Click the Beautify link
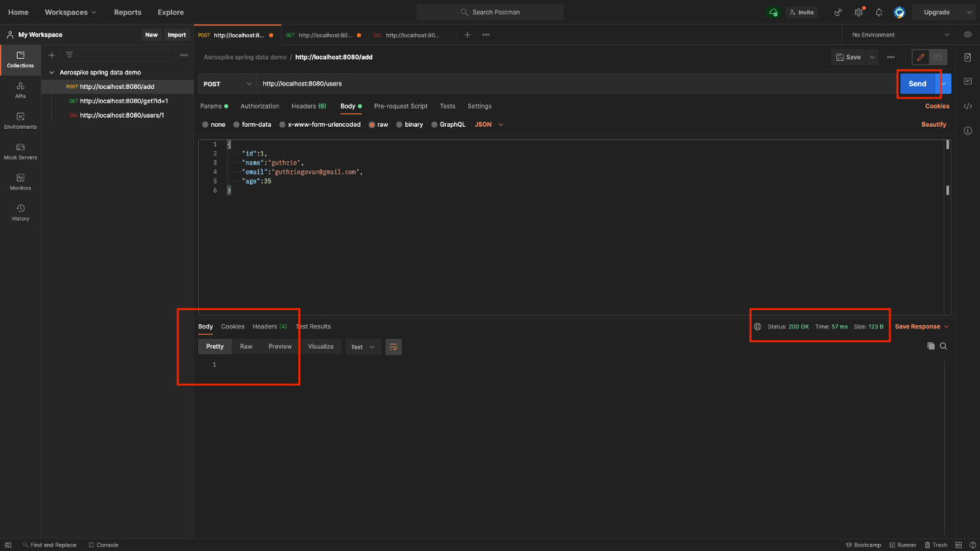The width and height of the screenshot is (980, 551). 934,125
